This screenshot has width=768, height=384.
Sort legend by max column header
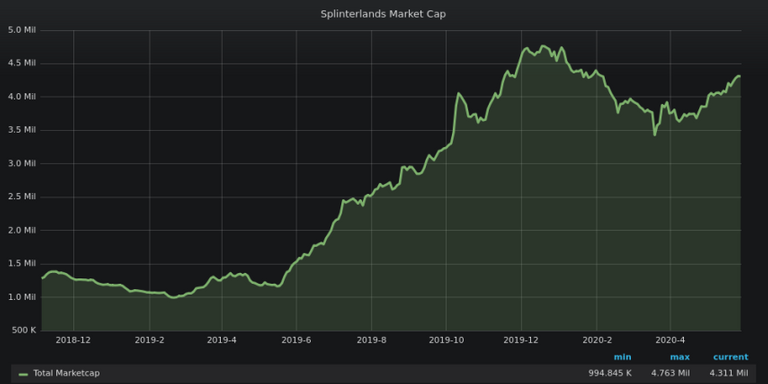click(680, 357)
